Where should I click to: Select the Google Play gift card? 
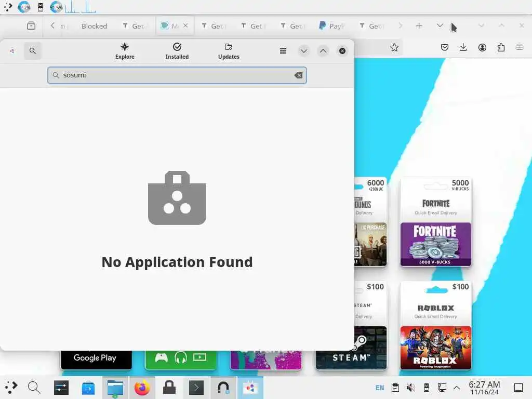(x=96, y=360)
